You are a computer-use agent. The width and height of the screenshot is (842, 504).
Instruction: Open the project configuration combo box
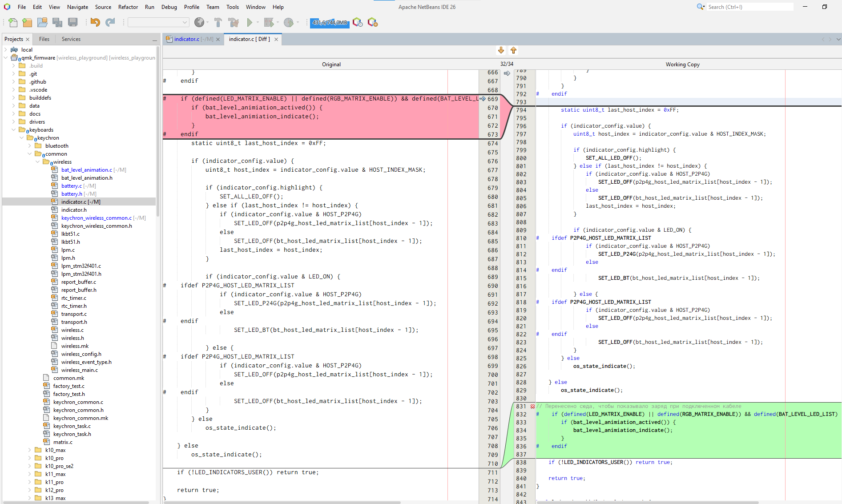click(x=158, y=22)
